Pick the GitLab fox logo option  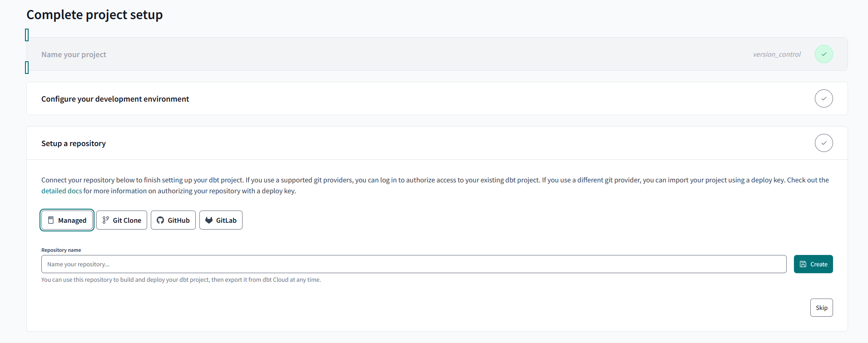coord(209,220)
